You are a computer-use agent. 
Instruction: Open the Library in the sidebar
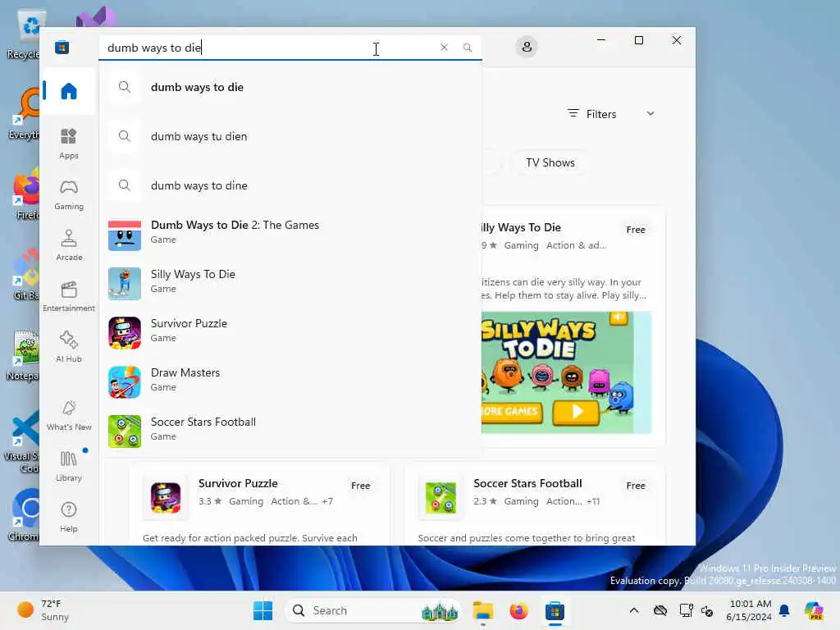(69, 466)
